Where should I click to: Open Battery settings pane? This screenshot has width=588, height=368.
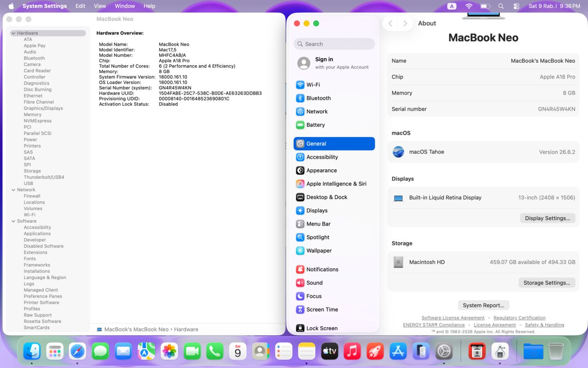click(x=334, y=125)
